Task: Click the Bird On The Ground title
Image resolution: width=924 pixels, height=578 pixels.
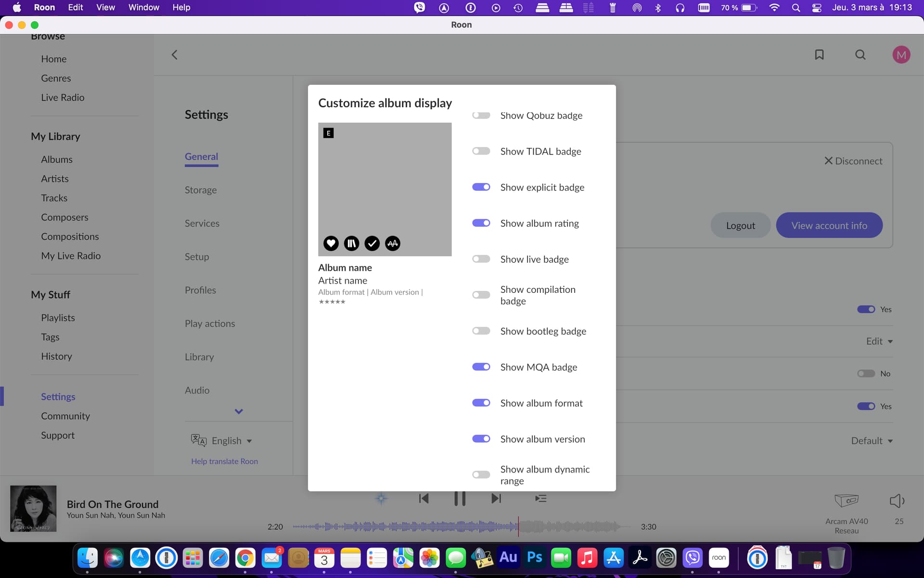Action: tap(113, 504)
